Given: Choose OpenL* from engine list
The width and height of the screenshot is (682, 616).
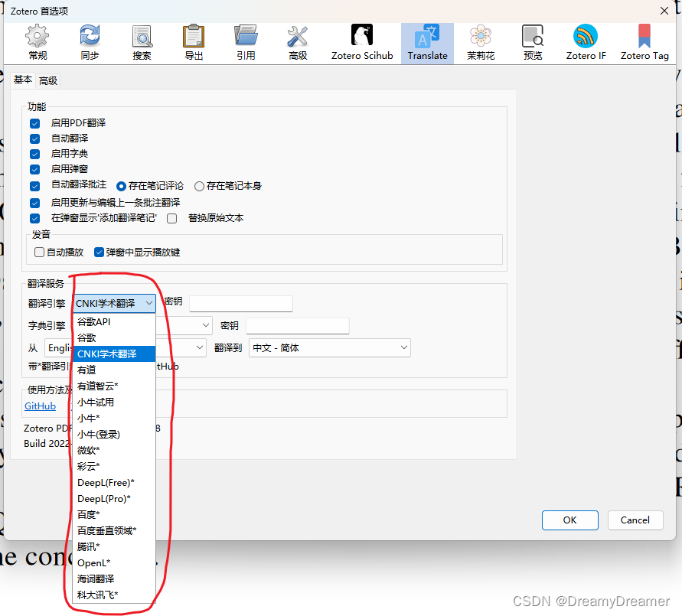Looking at the screenshot, I should [114, 563].
